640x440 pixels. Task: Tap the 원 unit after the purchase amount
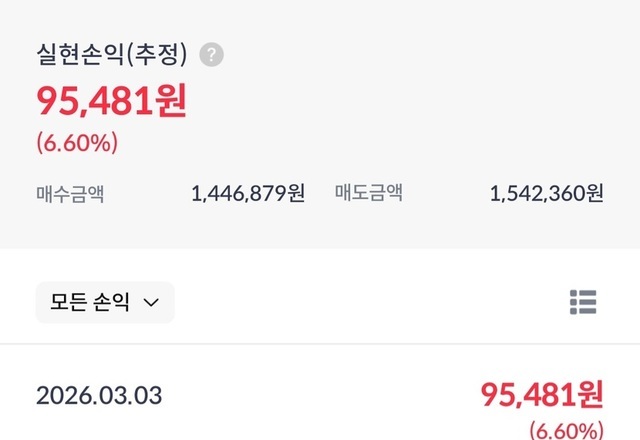pos(297,193)
